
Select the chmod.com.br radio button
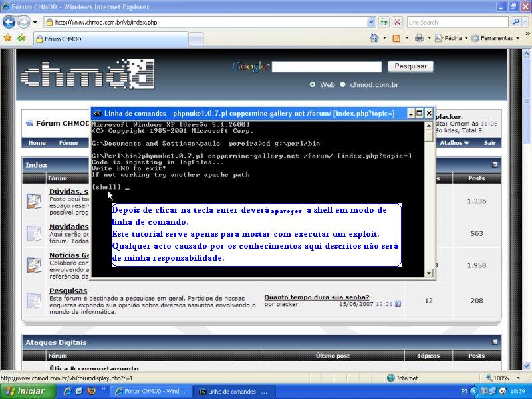point(342,85)
